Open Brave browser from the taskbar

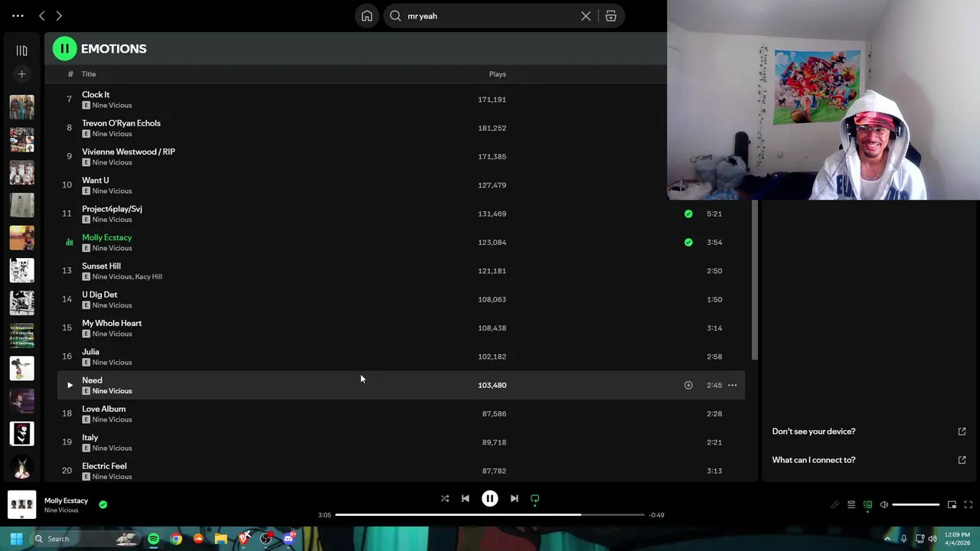[243, 539]
